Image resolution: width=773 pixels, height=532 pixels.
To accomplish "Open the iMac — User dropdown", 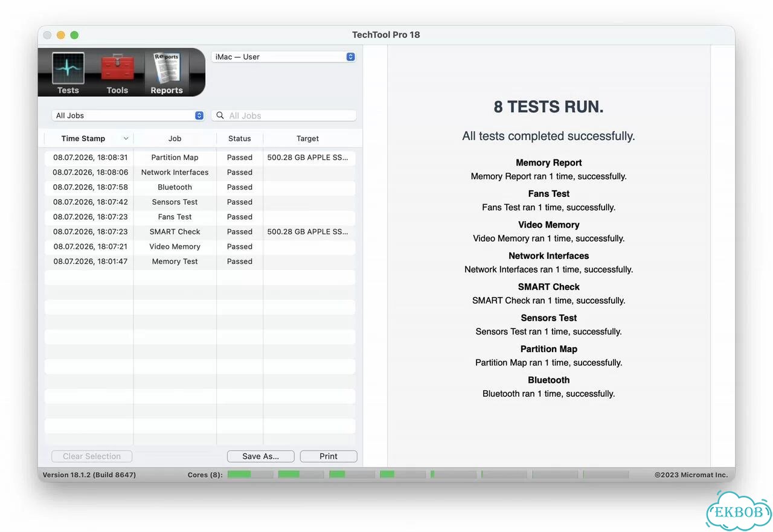I will [x=283, y=57].
